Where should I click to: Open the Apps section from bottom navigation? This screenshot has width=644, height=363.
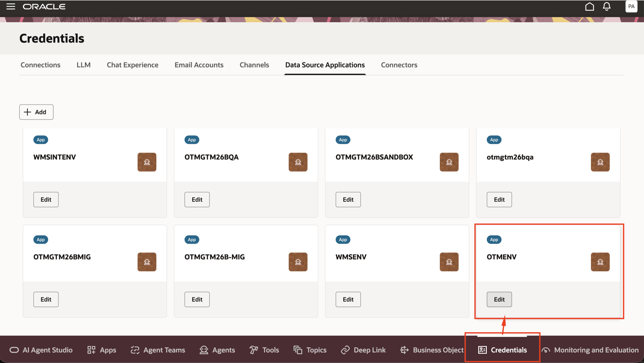click(x=102, y=350)
